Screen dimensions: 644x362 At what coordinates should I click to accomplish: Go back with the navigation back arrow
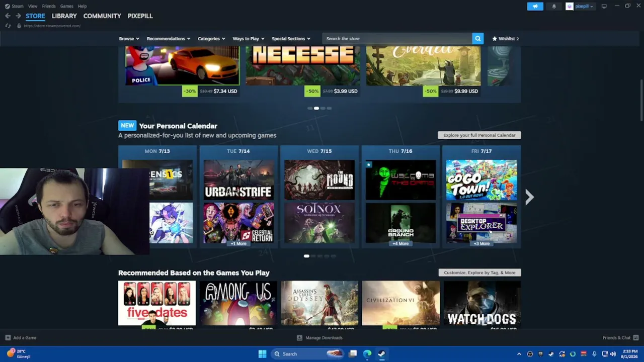coord(8,16)
